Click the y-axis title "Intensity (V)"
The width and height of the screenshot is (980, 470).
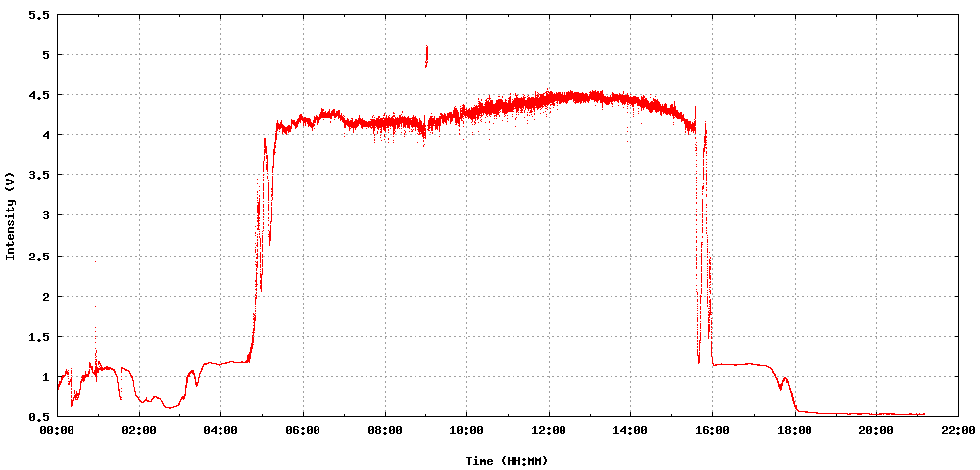pyautogui.click(x=10, y=215)
